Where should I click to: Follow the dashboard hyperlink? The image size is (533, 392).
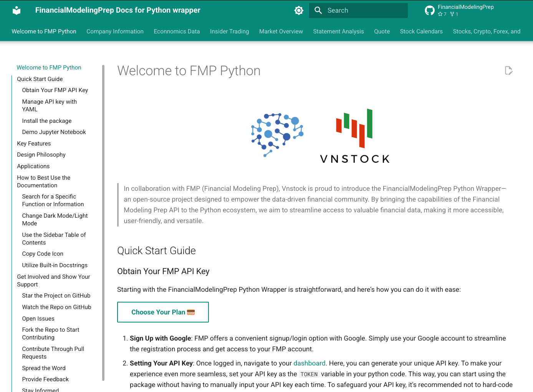pos(309,363)
